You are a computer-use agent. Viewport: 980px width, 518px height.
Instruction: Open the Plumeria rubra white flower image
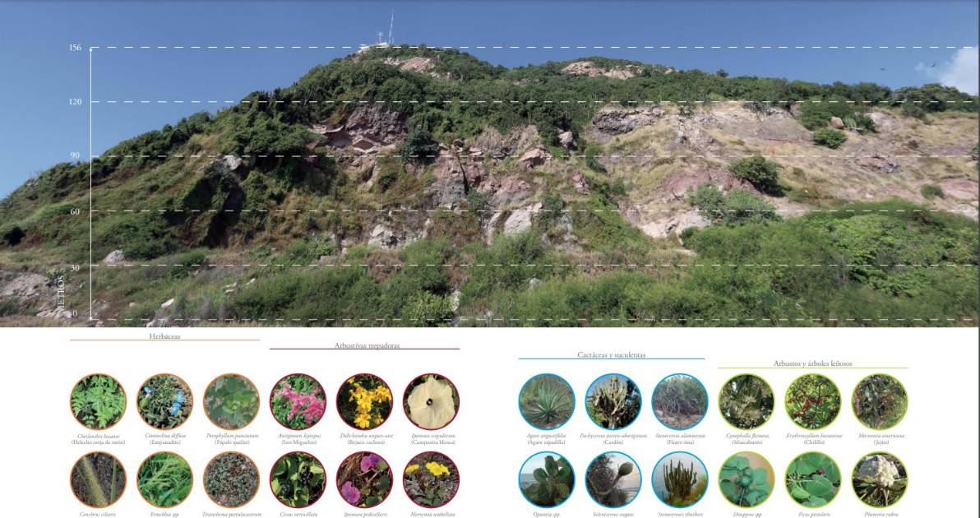pyautogui.click(x=879, y=479)
